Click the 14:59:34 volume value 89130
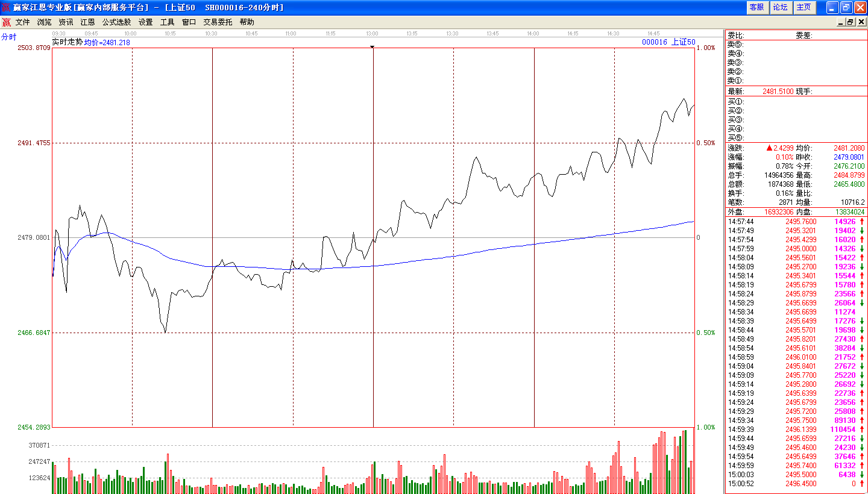868x494 pixels. click(845, 421)
